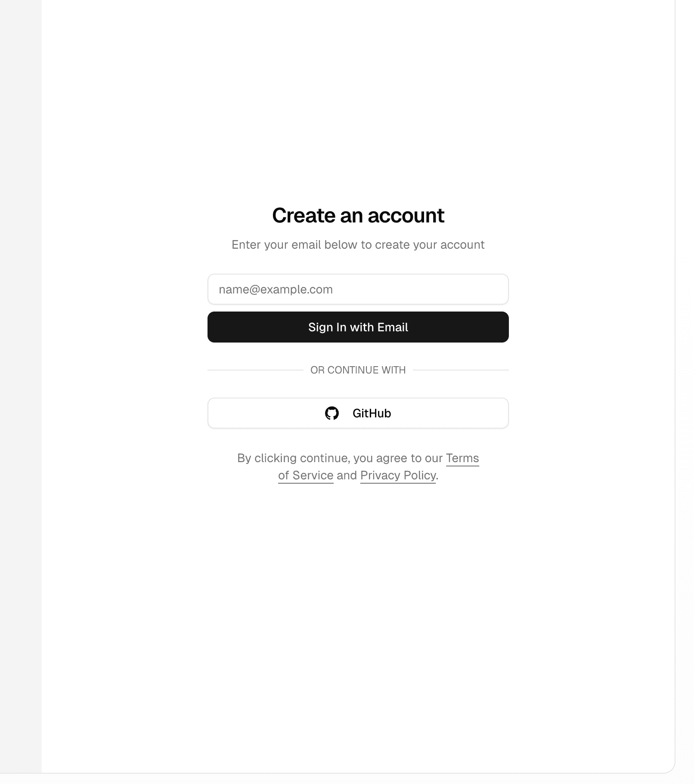Click the "GitHub" text label
This screenshot has width=694, height=784.
click(372, 413)
